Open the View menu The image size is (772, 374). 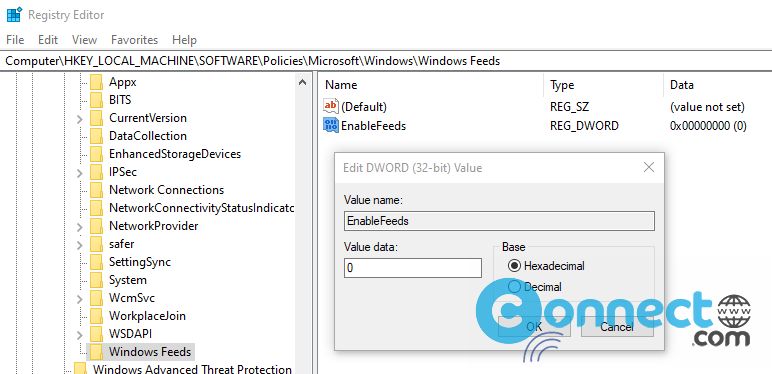pyautogui.click(x=84, y=40)
